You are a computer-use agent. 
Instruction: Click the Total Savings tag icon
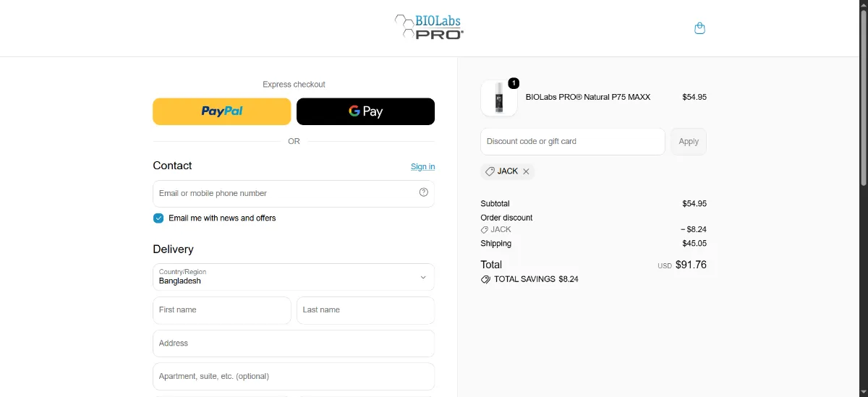(485, 279)
